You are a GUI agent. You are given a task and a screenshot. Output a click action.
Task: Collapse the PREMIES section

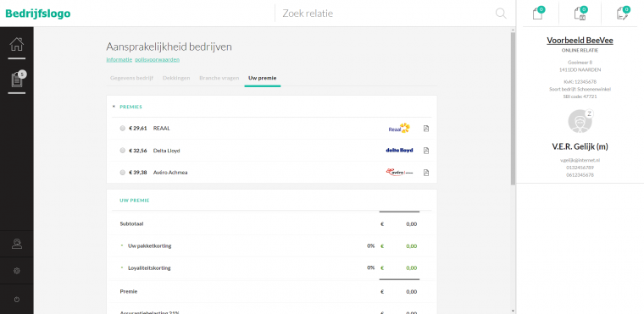(x=114, y=107)
